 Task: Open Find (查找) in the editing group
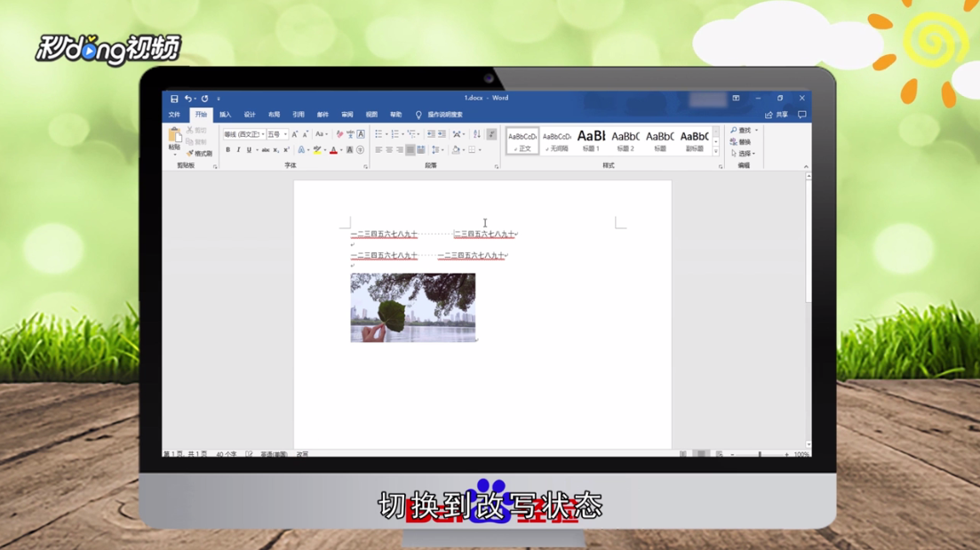(x=740, y=129)
